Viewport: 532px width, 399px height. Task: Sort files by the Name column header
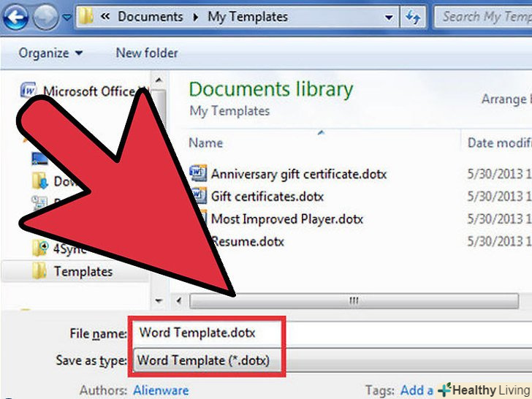point(205,142)
